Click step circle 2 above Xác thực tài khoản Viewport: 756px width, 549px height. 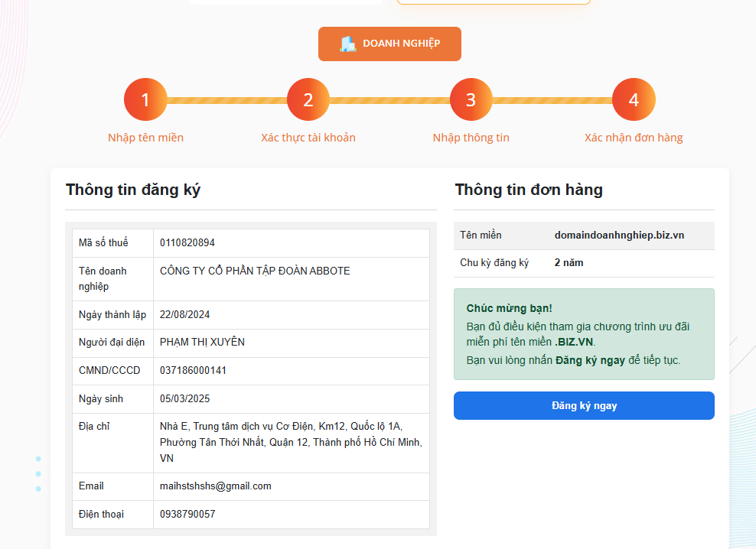[308, 99]
